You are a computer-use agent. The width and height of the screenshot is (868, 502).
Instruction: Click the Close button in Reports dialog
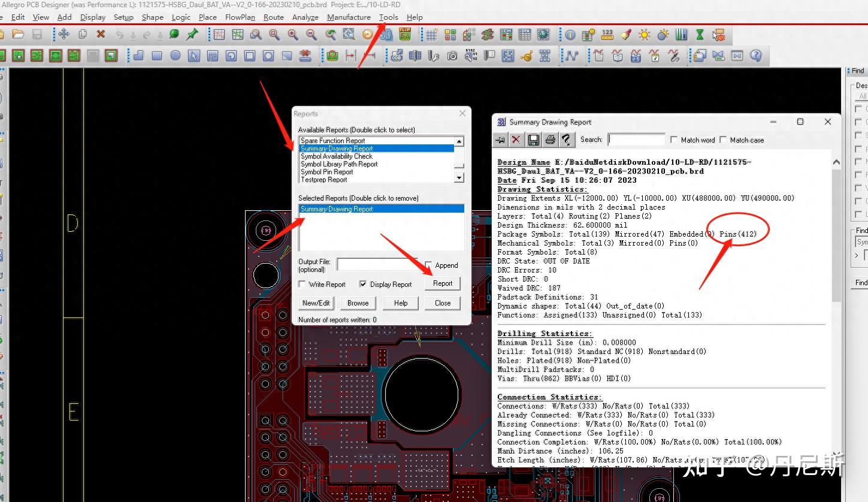[443, 303]
